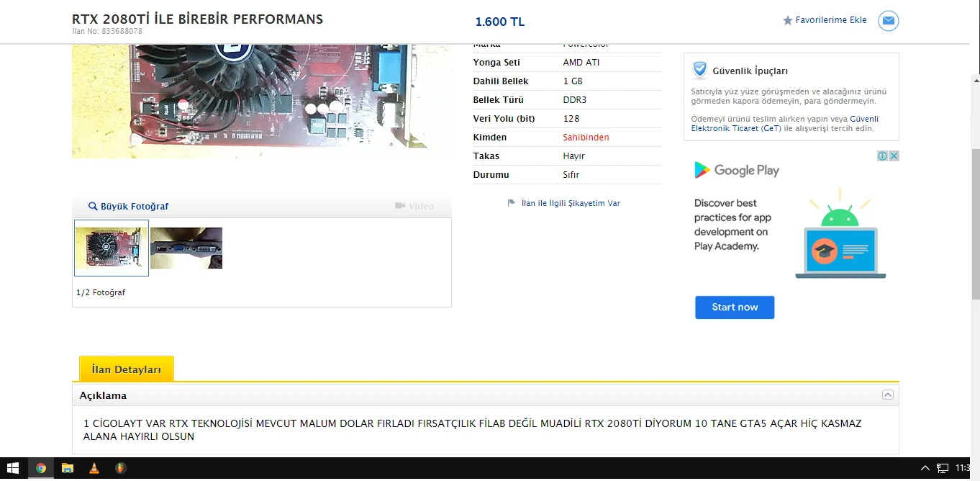Open Güvenli Elektronik Ticaret (GeT) link
The height and width of the screenshot is (481, 980).
(x=785, y=124)
